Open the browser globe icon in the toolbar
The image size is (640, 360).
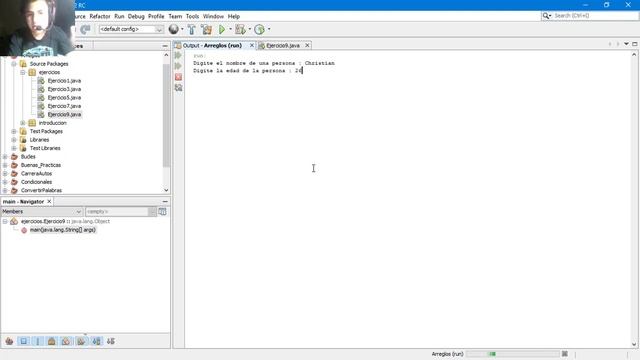(x=173, y=29)
